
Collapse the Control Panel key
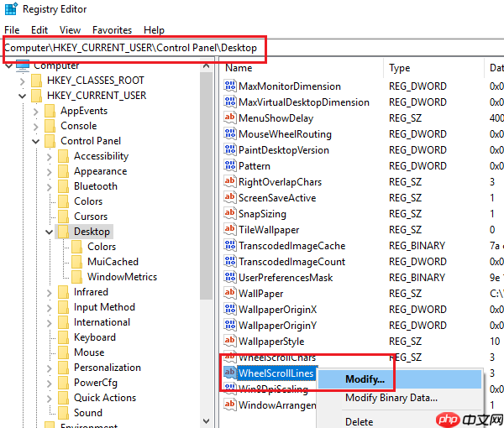point(35,141)
